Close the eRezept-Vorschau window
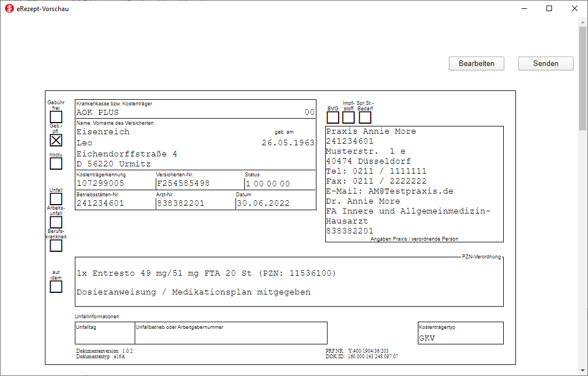The width and height of the screenshot is (588, 376). [575, 9]
